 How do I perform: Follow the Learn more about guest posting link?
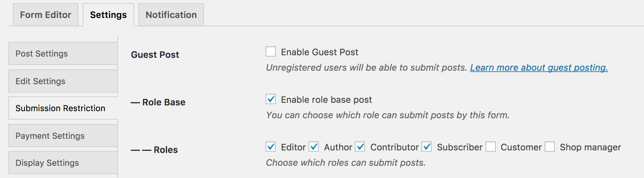click(539, 67)
